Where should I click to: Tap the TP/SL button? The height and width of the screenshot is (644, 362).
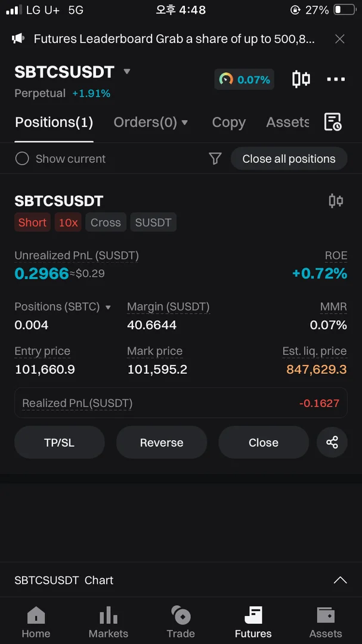click(59, 442)
